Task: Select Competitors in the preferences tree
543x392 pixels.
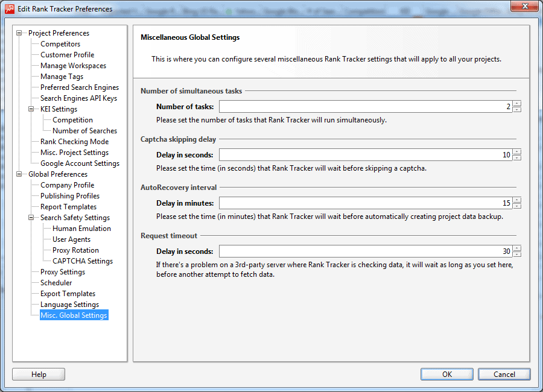Action: 60,44
